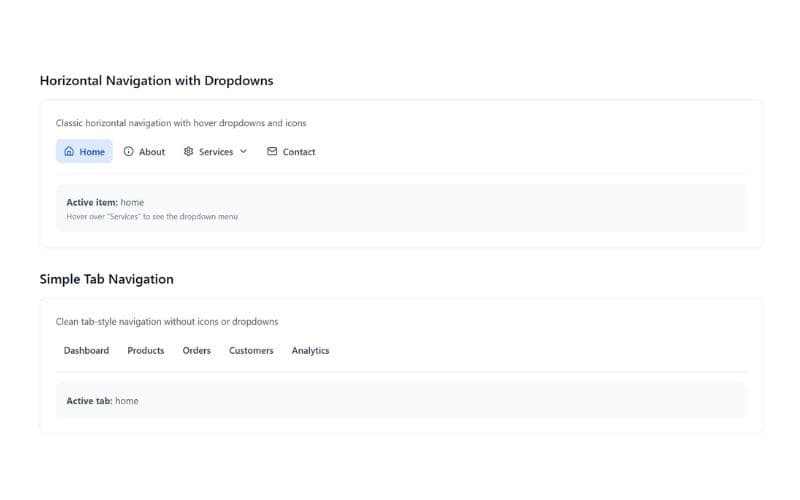
Task: Click the info circle icon beside About
Action: pos(128,152)
